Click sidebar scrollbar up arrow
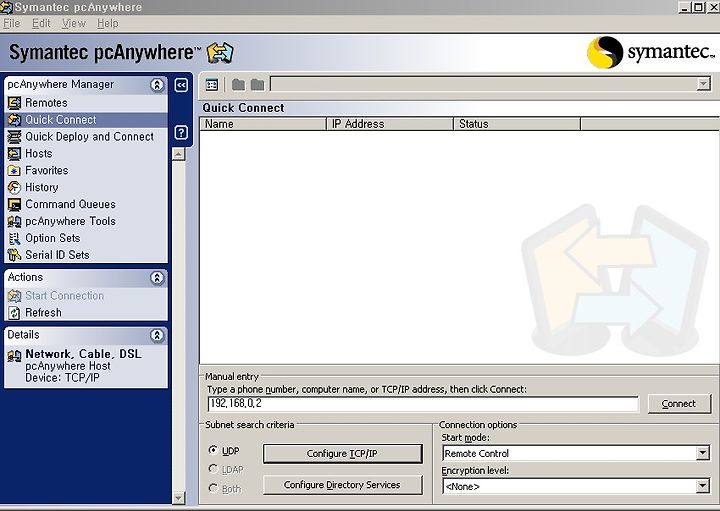 (x=179, y=154)
